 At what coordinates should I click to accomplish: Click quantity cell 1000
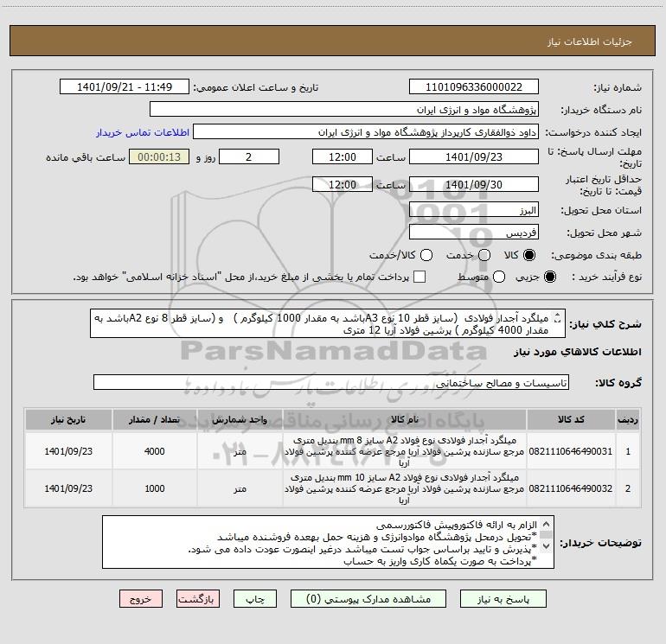pyautogui.click(x=154, y=488)
